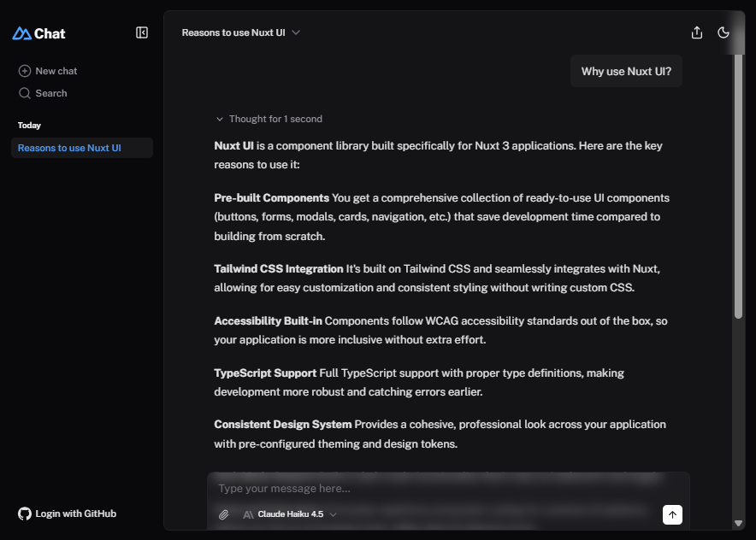Click the Accessibility Built-in heading
This screenshot has height=540, width=756.
tap(268, 320)
